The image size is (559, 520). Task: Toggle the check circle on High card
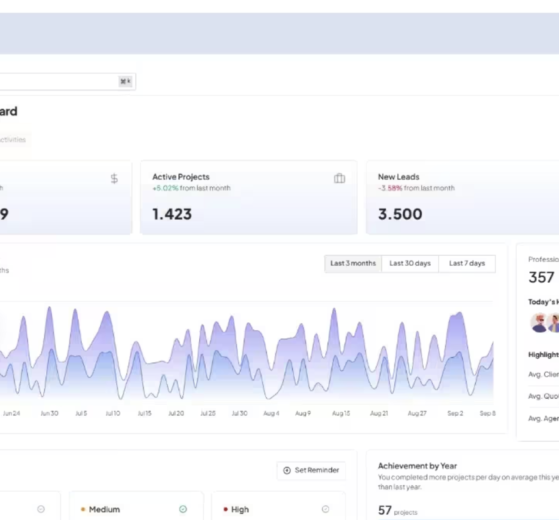(325, 509)
